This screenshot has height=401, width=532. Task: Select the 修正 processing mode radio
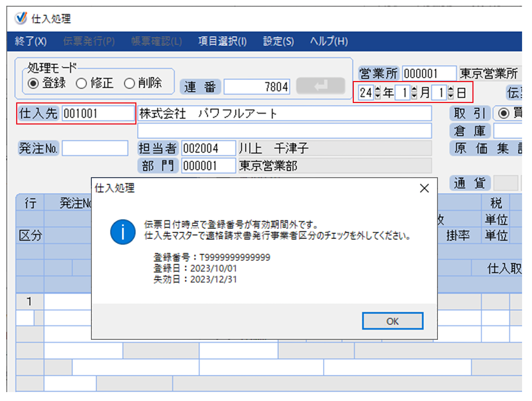pyautogui.click(x=81, y=84)
